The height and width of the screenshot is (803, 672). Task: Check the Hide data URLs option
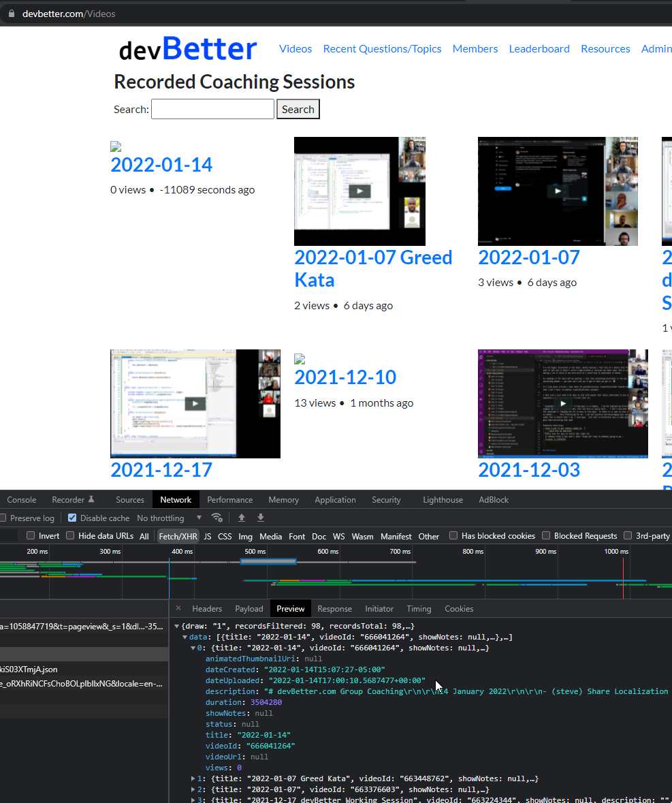click(x=70, y=536)
